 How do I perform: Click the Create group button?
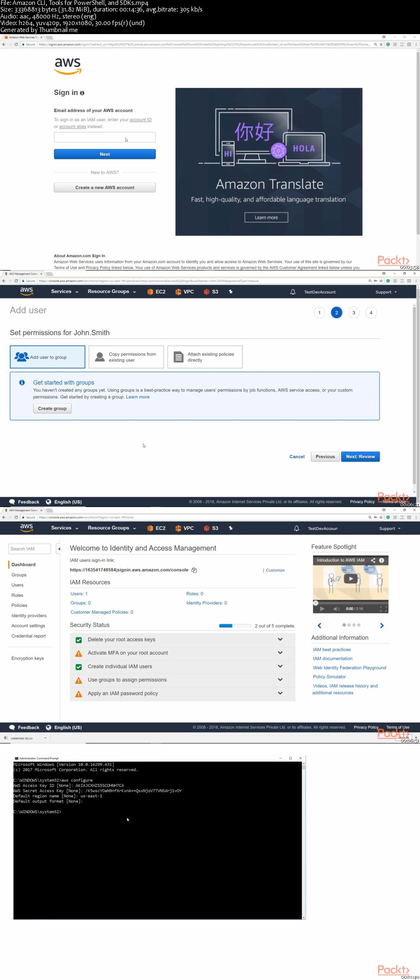[52, 409]
